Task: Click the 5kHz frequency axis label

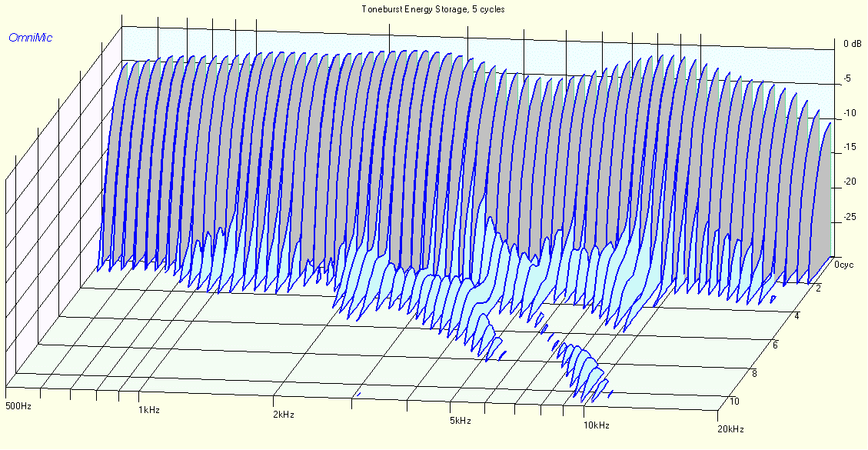Action: (460, 421)
